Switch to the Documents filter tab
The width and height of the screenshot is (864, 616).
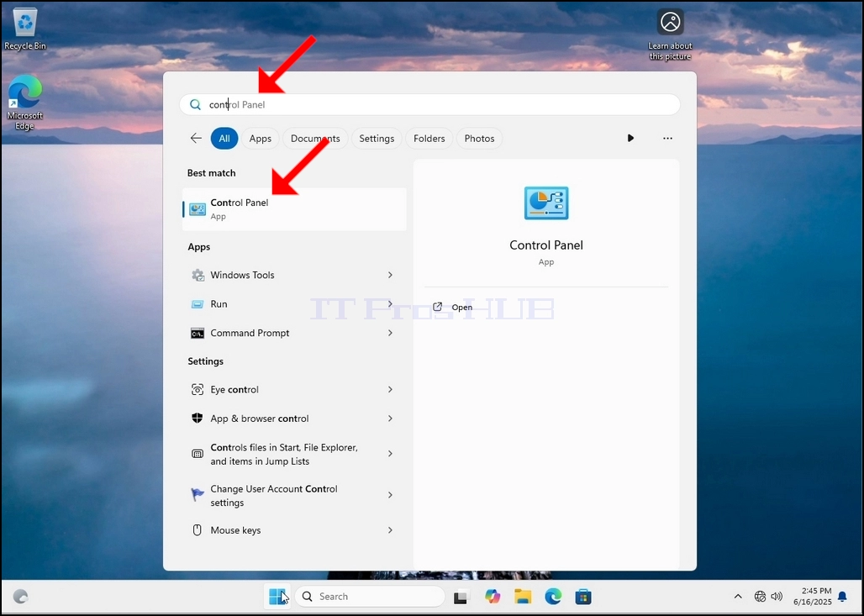click(315, 139)
